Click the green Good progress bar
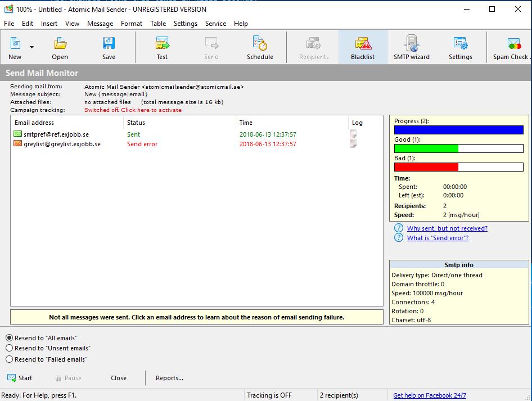This screenshot has width=532, height=401. pyautogui.click(x=459, y=148)
